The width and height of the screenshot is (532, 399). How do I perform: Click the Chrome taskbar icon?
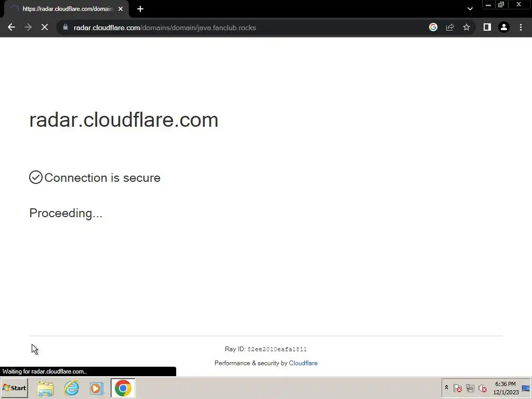(x=123, y=388)
